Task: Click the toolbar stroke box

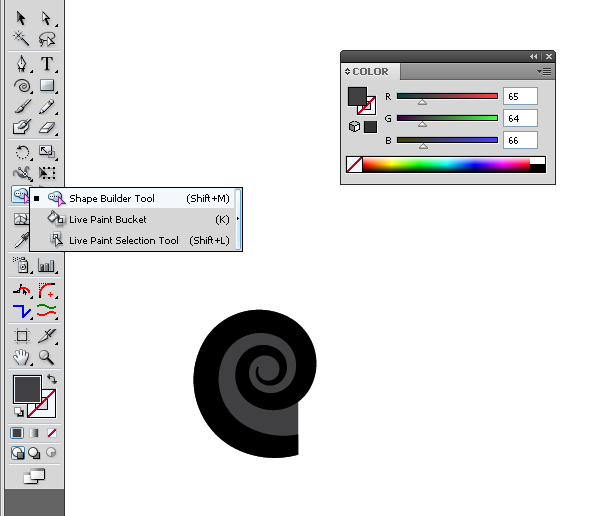Action: [47, 409]
